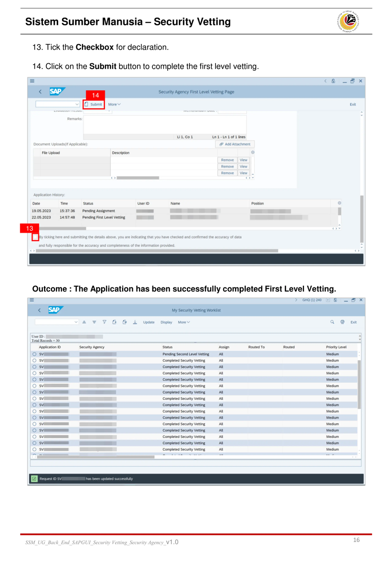Click horizontal scrollbar under declaration text
Image resolution: width=392 pixels, height=566 pixels.
(x=157, y=251)
